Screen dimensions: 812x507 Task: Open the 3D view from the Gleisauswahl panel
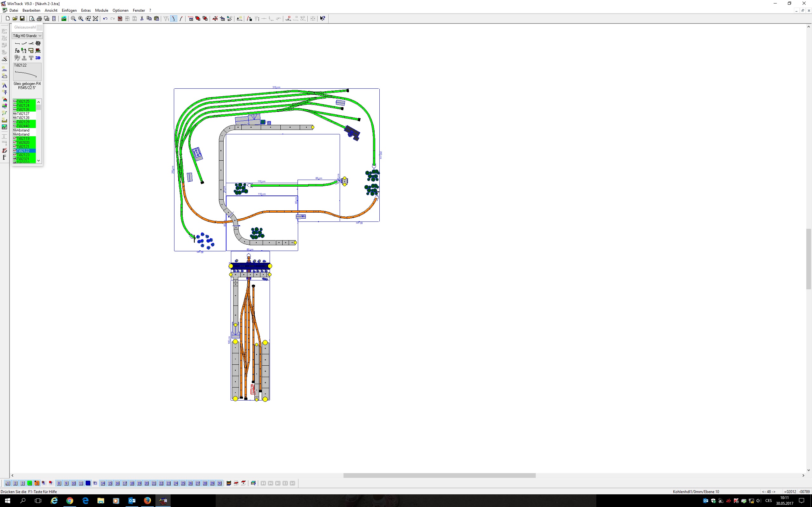coord(38,58)
